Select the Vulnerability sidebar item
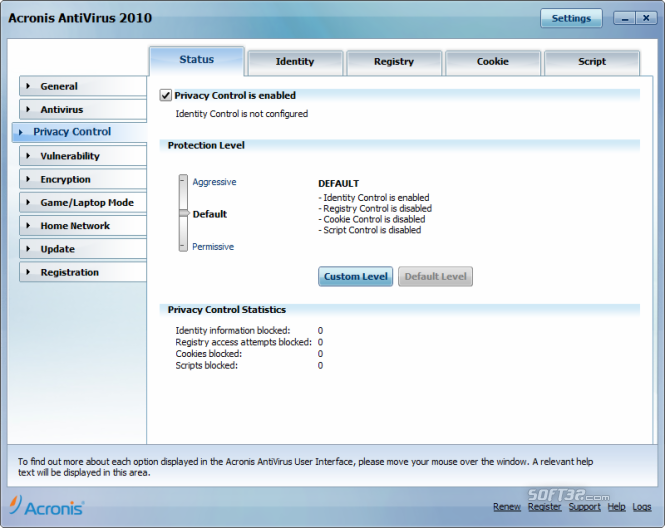 pos(83,156)
